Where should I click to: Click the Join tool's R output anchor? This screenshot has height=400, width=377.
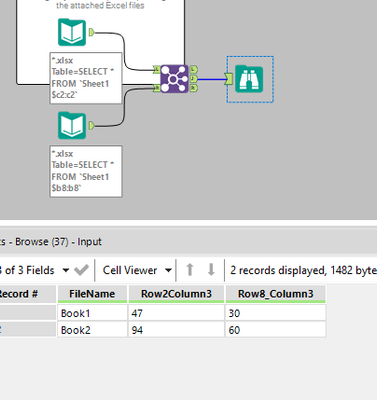pos(194,88)
